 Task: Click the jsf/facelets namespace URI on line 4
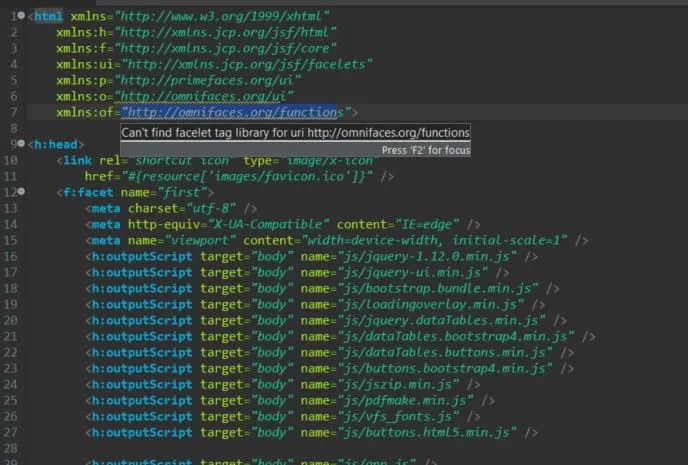click(x=247, y=64)
